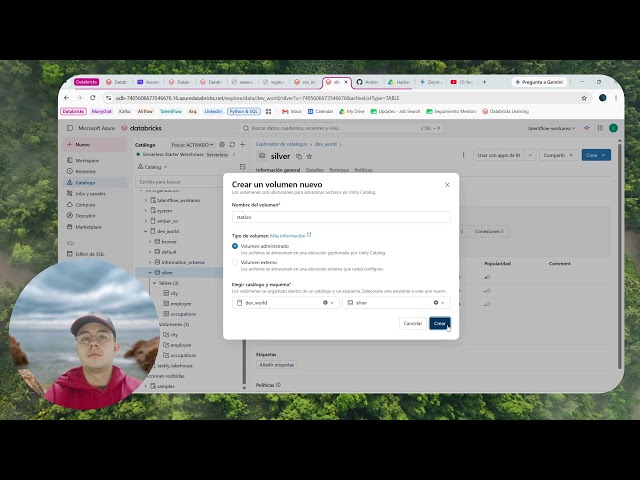
Task: Open the Focus: ACTIVADO dropdown
Action: pyautogui.click(x=192, y=144)
